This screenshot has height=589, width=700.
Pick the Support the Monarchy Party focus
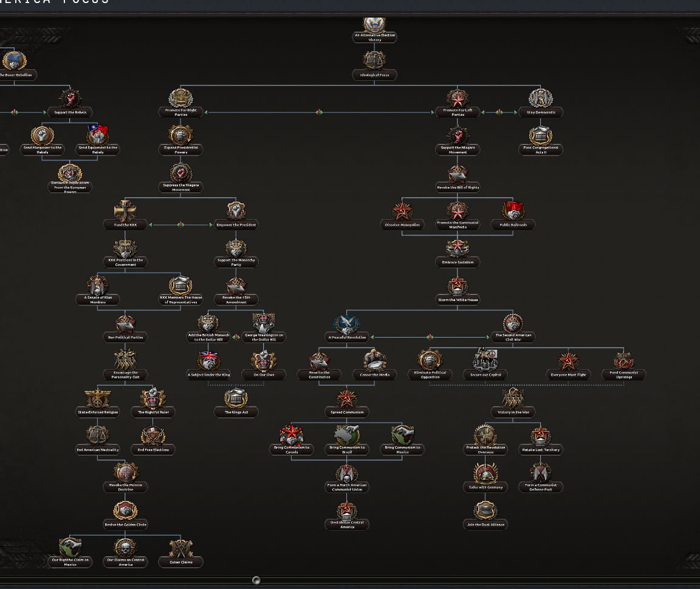coord(236,253)
